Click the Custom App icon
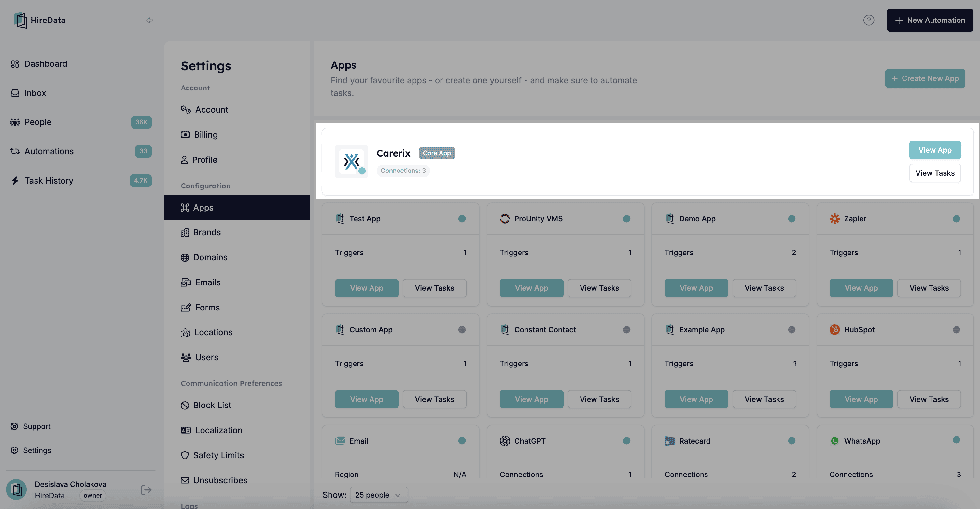This screenshot has height=509, width=980. 340,330
